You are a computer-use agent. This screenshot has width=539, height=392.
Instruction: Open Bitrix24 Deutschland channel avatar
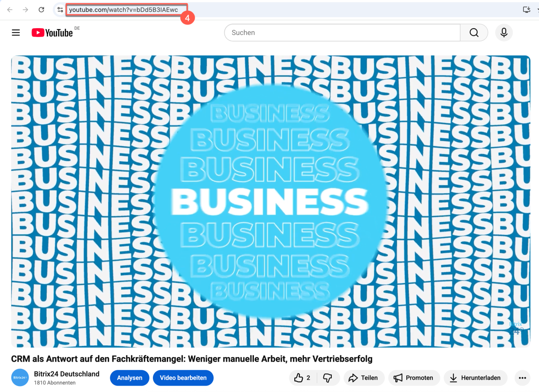pyautogui.click(x=20, y=378)
